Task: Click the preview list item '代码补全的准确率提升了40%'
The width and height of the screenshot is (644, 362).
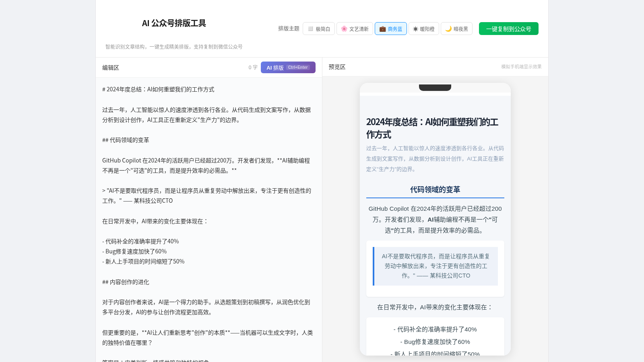Action: [435, 329]
